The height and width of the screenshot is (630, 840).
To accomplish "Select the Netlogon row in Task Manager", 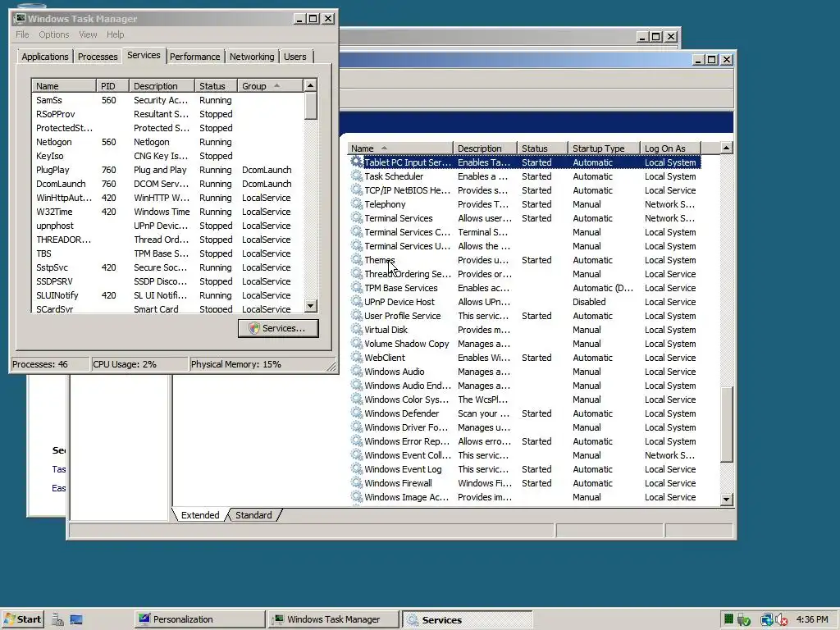I will point(167,142).
